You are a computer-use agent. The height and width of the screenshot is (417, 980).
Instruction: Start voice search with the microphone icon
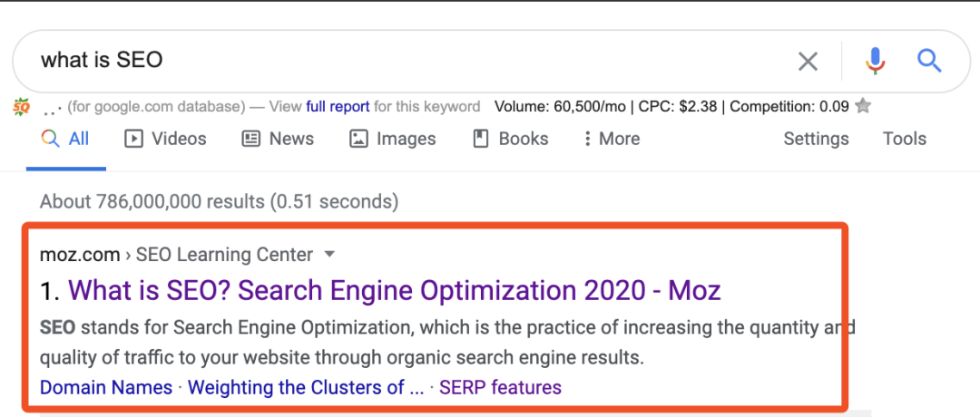876,61
